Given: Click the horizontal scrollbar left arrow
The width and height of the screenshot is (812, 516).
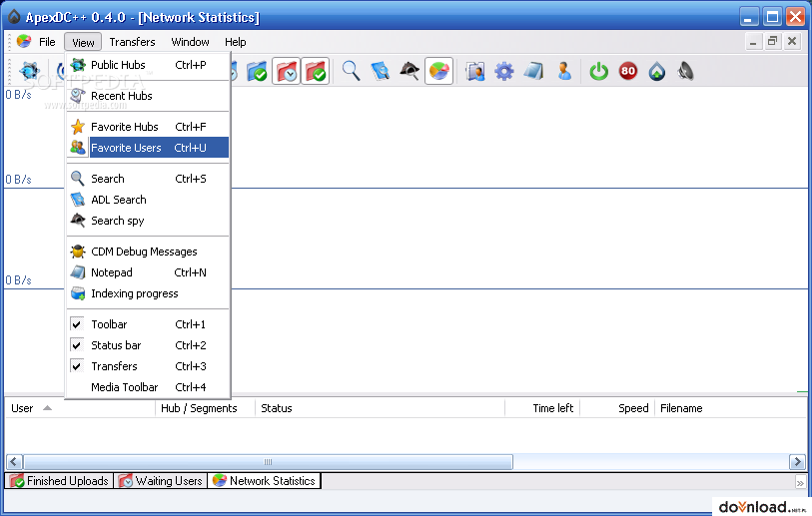Looking at the screenshot, I should pyautogui.click(x=15, y=462).
